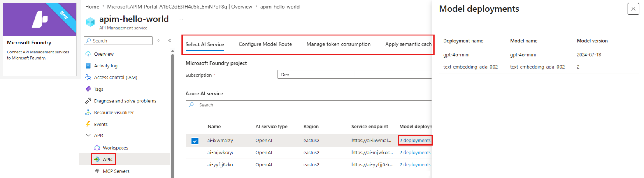The width and height of the screenshot is (644, 178).
Task: Click the Access control (IAM) people icon
Action: (88, 77)
